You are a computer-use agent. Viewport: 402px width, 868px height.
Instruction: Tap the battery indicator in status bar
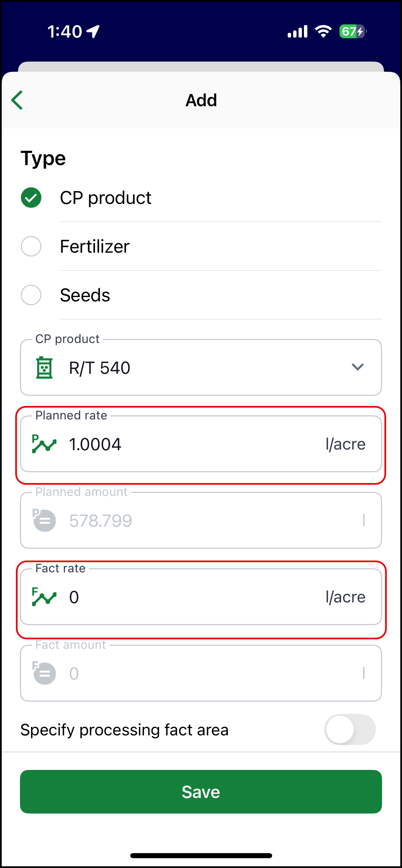352,32
